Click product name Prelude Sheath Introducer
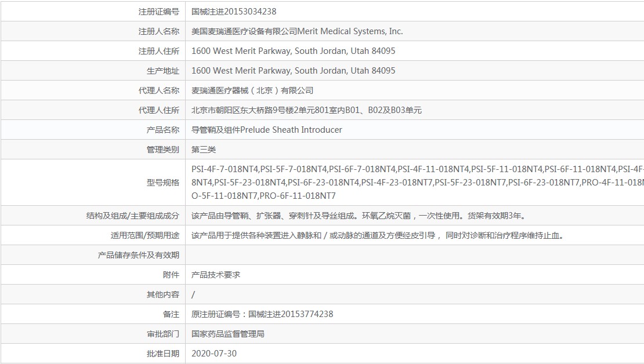 click(x=291, y=130)
